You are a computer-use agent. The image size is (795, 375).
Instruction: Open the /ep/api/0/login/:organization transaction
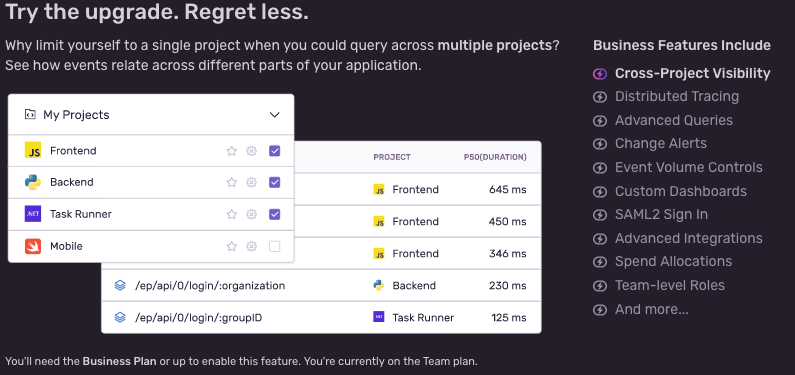click(x=210, y=286)
